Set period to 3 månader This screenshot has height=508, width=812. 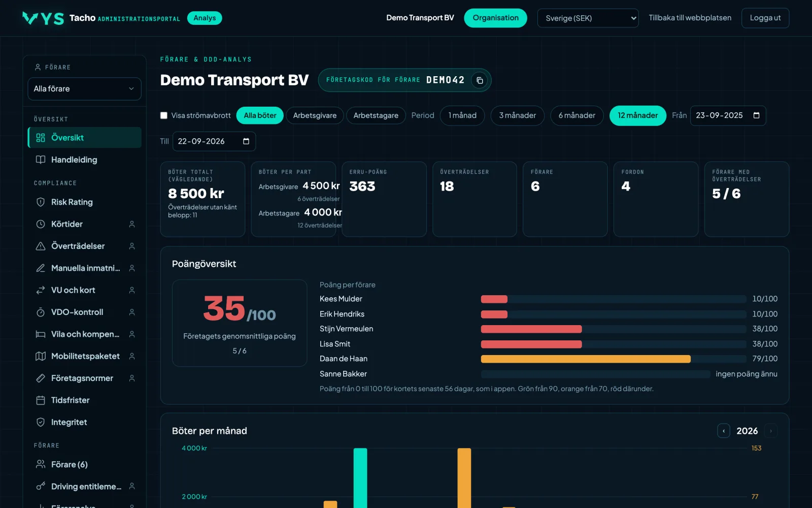point(517,115)
